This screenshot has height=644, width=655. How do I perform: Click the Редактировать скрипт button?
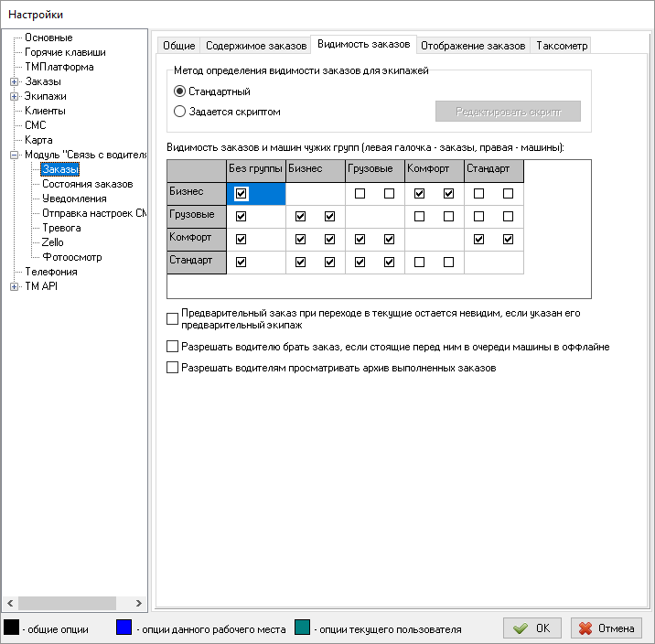[508, 111]
